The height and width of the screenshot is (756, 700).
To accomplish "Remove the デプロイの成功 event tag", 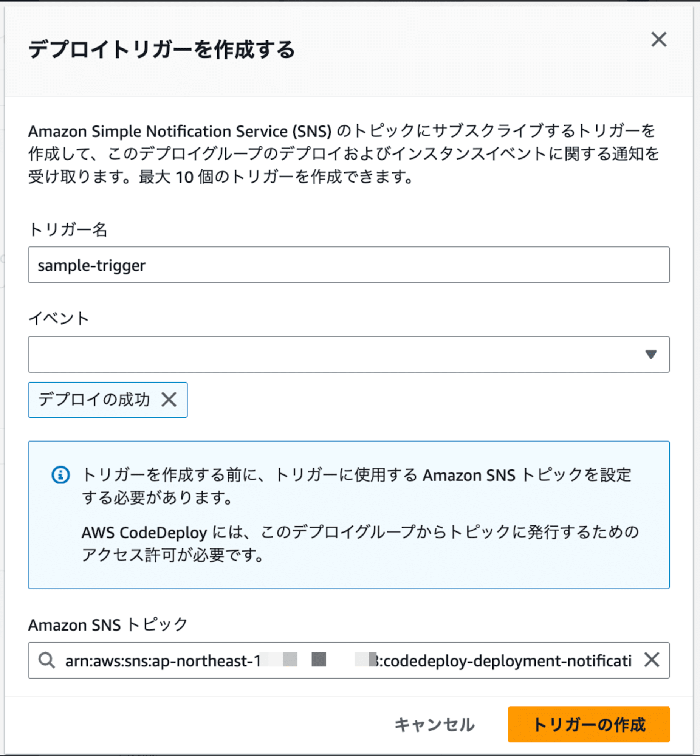I will [x=169, y=400].
